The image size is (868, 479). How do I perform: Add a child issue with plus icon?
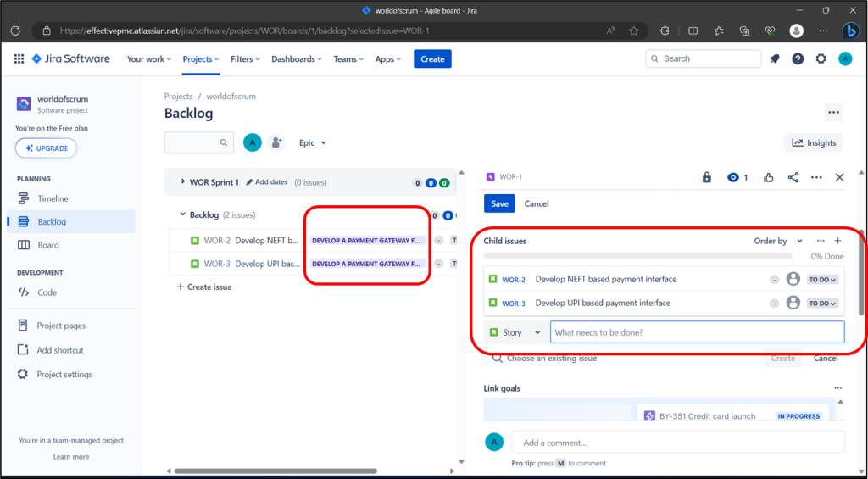coord(837,241)
